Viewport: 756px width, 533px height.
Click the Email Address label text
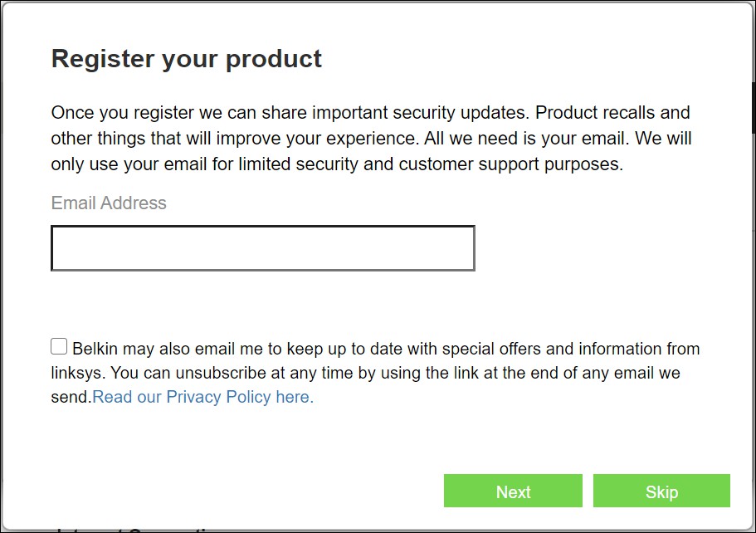point(109,203)
